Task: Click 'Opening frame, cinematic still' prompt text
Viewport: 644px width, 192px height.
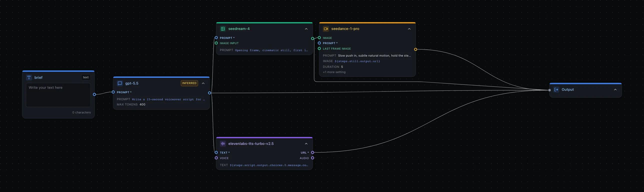Action: point(271,50)
